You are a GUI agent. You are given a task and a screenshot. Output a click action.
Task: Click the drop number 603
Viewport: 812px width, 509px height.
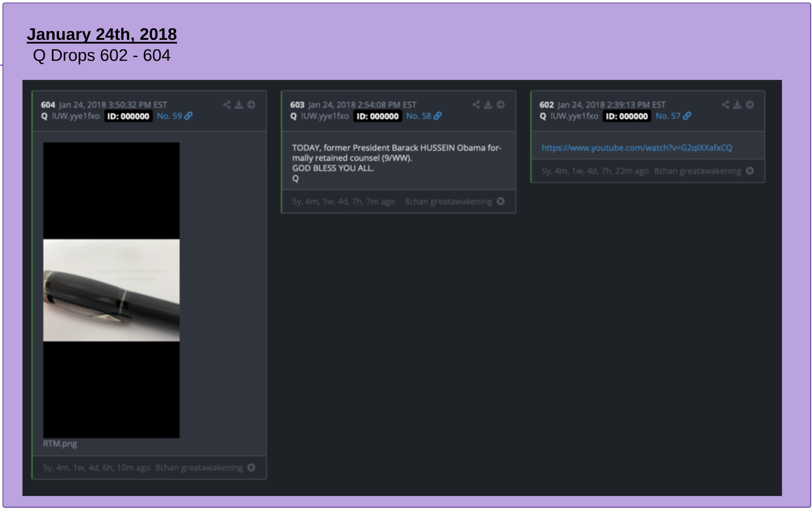click(x=297, y=105)
